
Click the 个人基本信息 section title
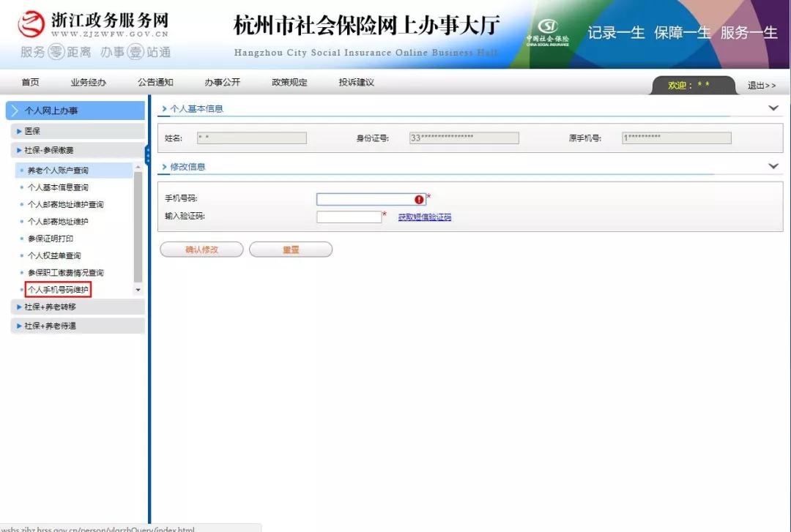[196, 108]
